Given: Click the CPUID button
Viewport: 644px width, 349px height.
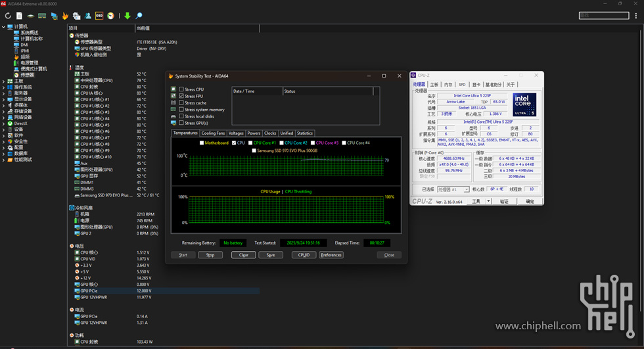Looking at the screenshot, I should [304, 255].
